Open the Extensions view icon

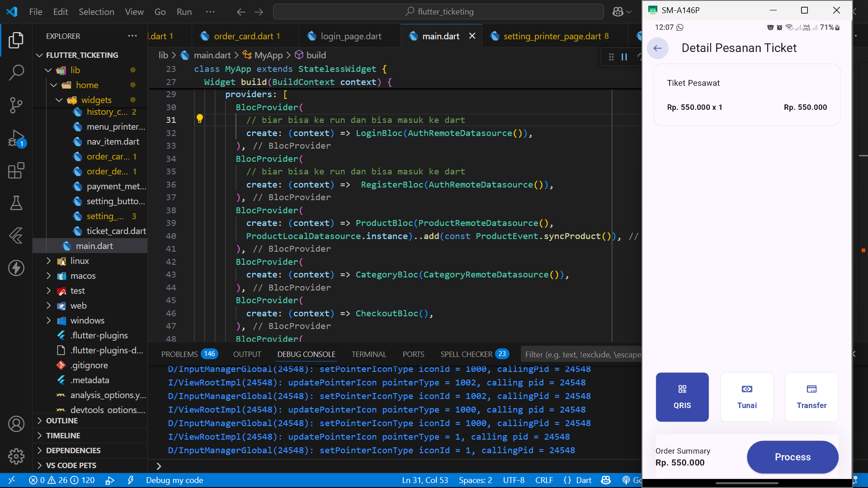click(x=16, y=170)
